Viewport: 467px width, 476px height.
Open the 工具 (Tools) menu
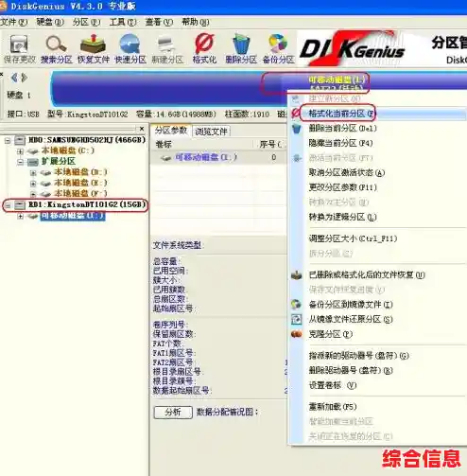123,22
